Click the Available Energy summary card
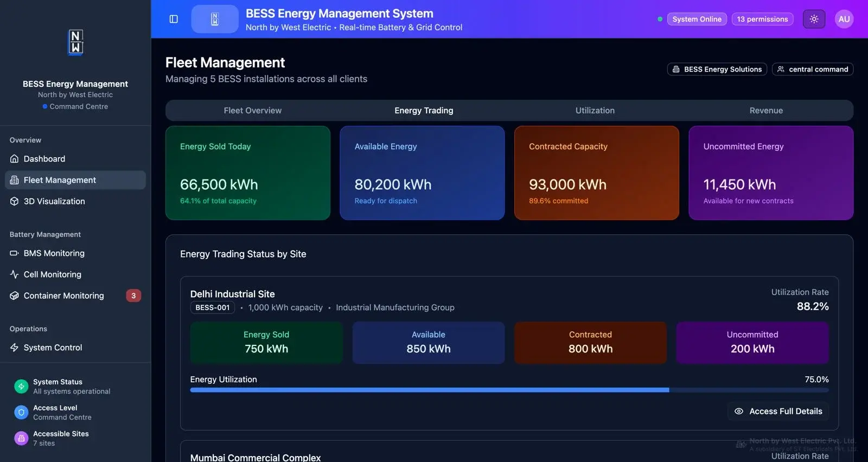Image resolution: width=868 pixels, height=462 pixels. point(422,173)
